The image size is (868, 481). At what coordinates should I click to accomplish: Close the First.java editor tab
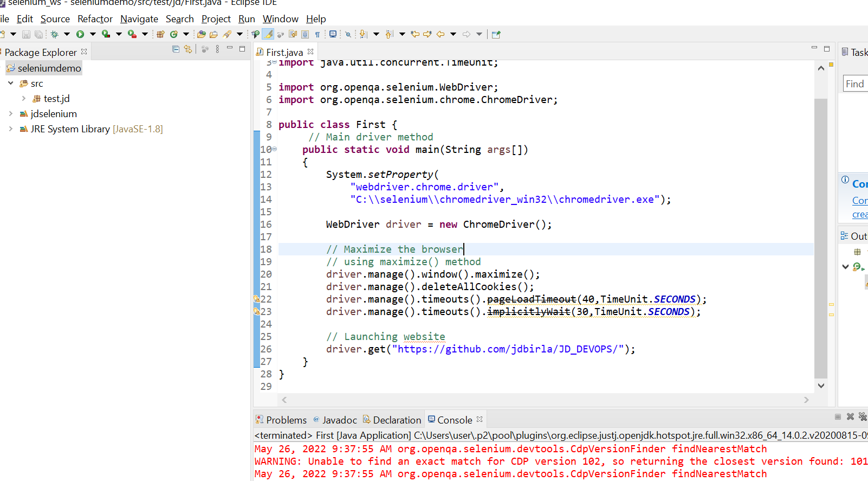click(310, 52)
